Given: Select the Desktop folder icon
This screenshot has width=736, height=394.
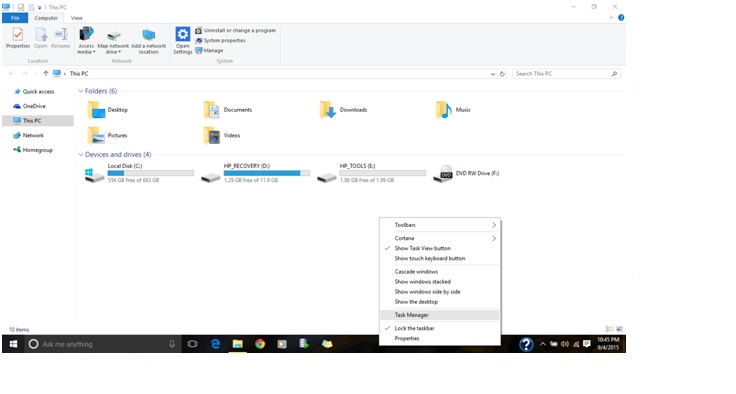Looking at the screenshot, I should click(96, 110).
